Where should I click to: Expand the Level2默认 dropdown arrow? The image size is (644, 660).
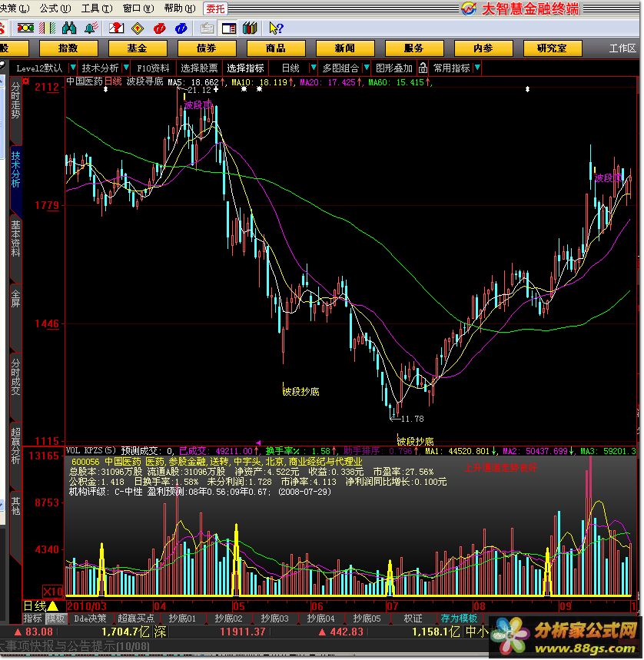pyautogui.click(x=73, y=68)
